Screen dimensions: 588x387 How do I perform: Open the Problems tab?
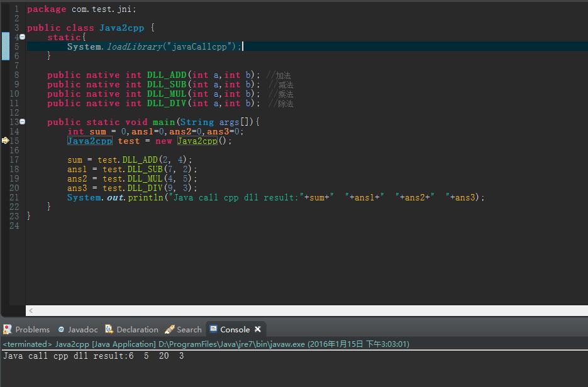[32, 329]
